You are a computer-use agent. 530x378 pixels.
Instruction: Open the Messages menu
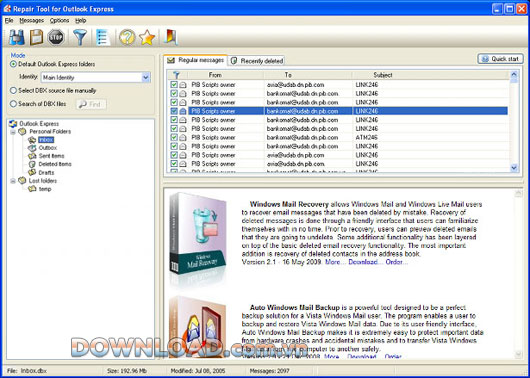tap(31, 20)
